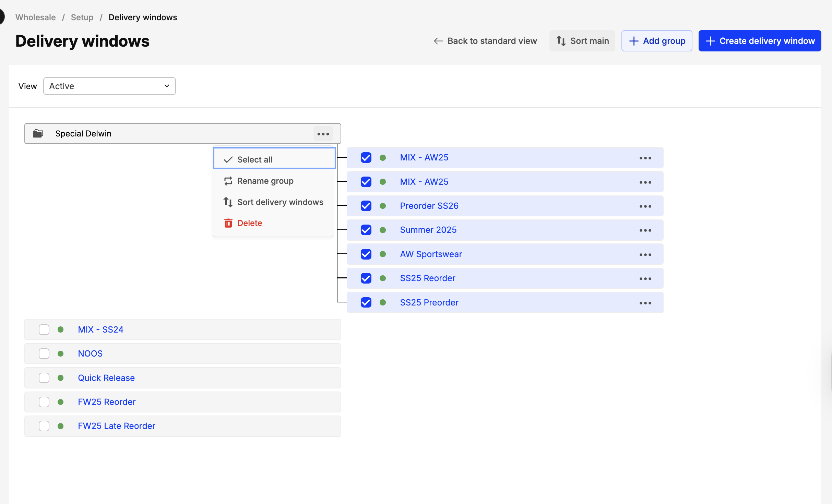Choose Select all from group menu
Viewport: 832px width, 504px height.
tap(254, 159)
